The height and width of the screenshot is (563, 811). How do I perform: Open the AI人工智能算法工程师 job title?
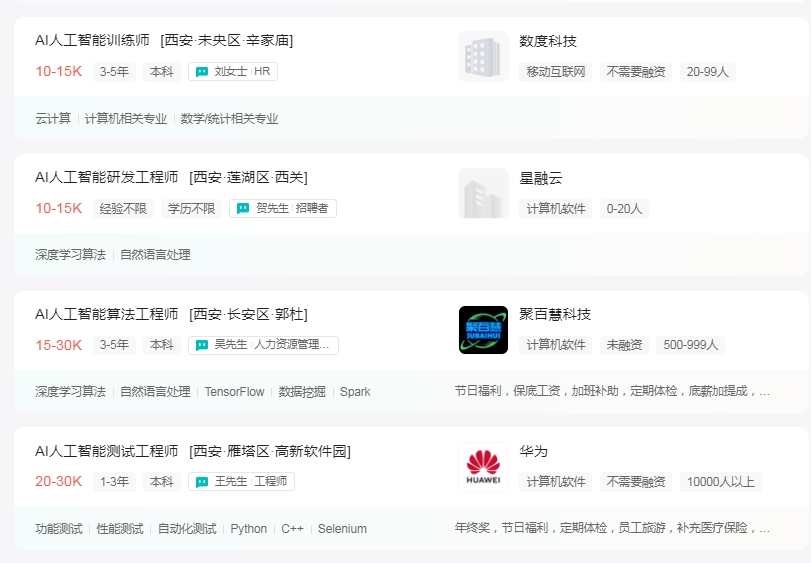click(x=107, y=314)
